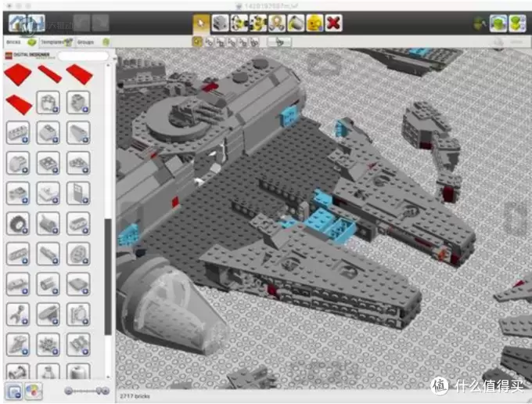Select the Selection arrow tool
This screenshot has height=404, width=532.
tap(201, 23)
